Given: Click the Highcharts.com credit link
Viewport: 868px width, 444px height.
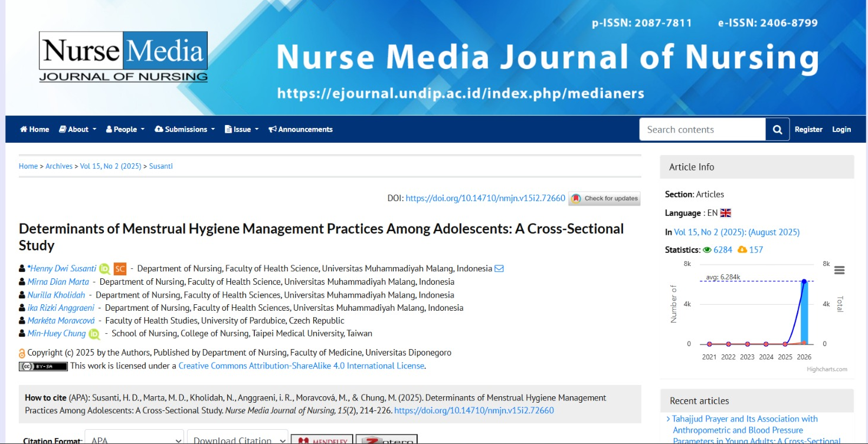Looking at the screenshot, I should [827, 369].
